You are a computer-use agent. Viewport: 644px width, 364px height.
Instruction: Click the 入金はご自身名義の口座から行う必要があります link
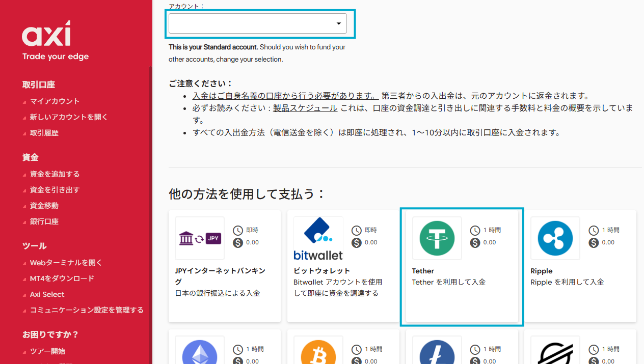(x=285, y=96)
